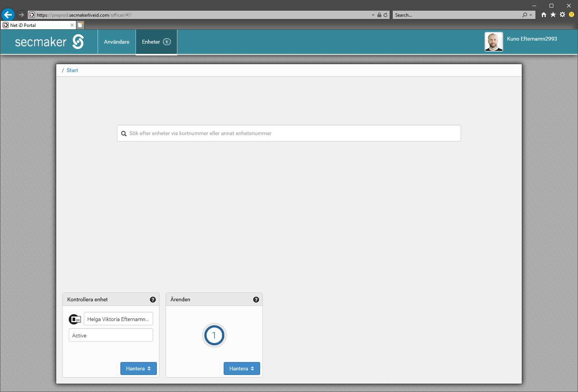
Task: Focus the device search input field
Action: coord(292,134)
